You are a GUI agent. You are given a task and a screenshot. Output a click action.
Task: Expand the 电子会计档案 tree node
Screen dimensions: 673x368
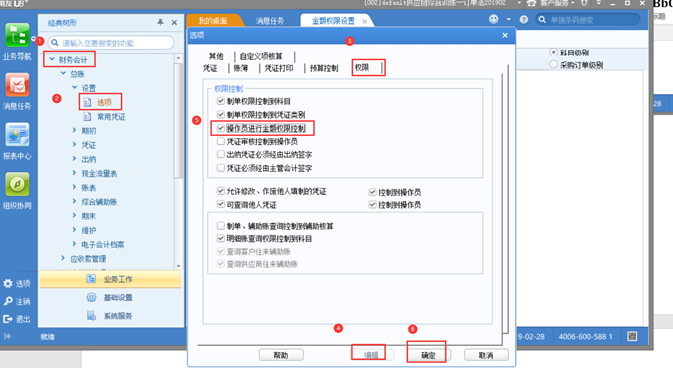(74, 244)
